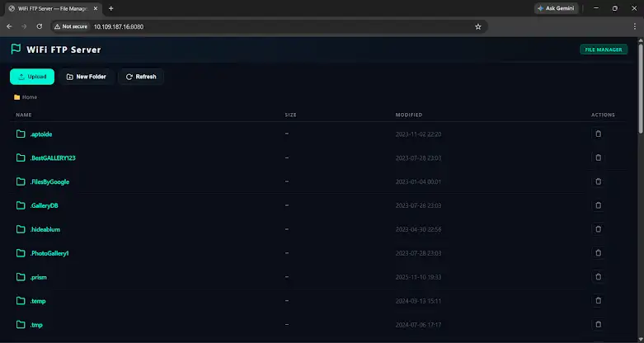The height and width of the screenshot is (343, 644).
Task: Click the trash icon for .temp
Action: pyautogui.click(x=598, y=301)
